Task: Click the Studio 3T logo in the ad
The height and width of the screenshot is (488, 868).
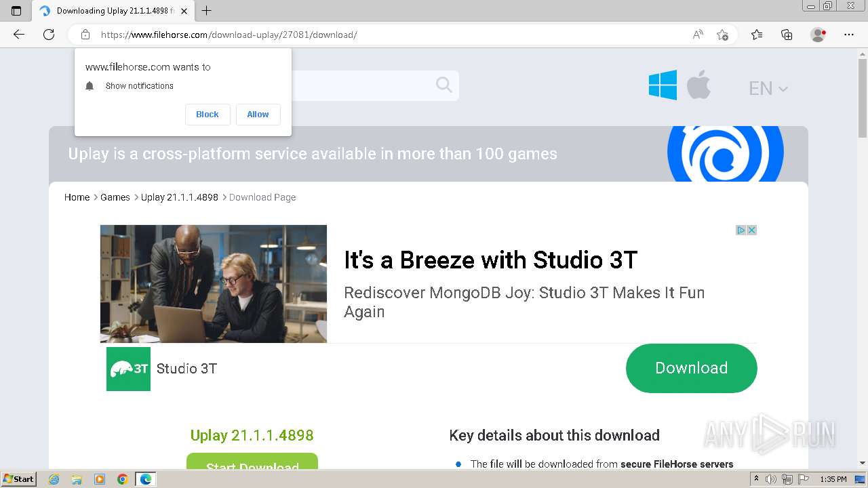Action: pyautogui.click(x=128, y=369)
